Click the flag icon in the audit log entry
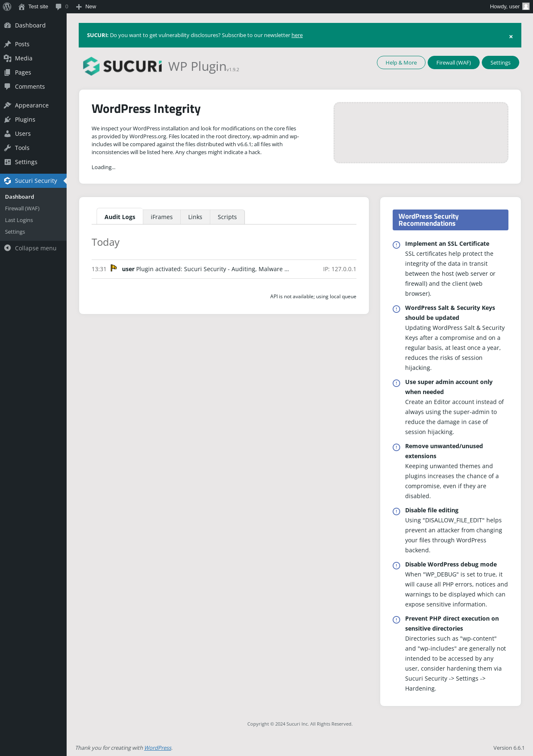The width and height of the screenshot is (533, 756). (x=114, y=268)
